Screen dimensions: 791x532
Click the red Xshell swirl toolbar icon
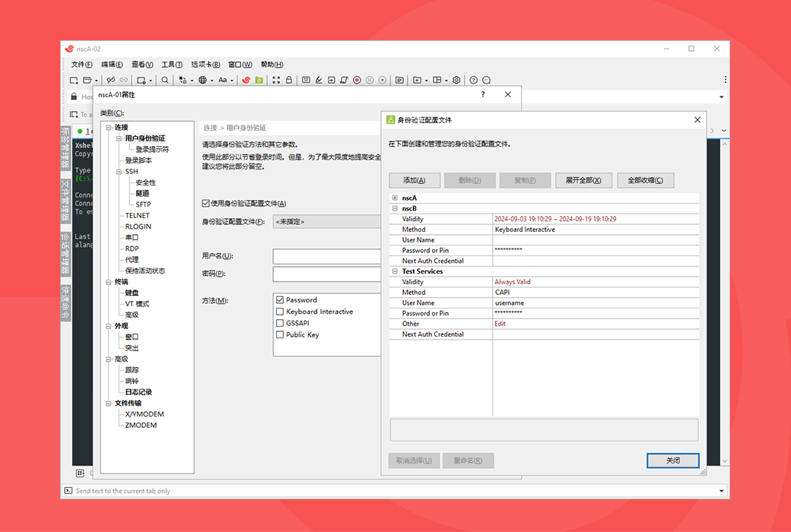coord(246,80)
